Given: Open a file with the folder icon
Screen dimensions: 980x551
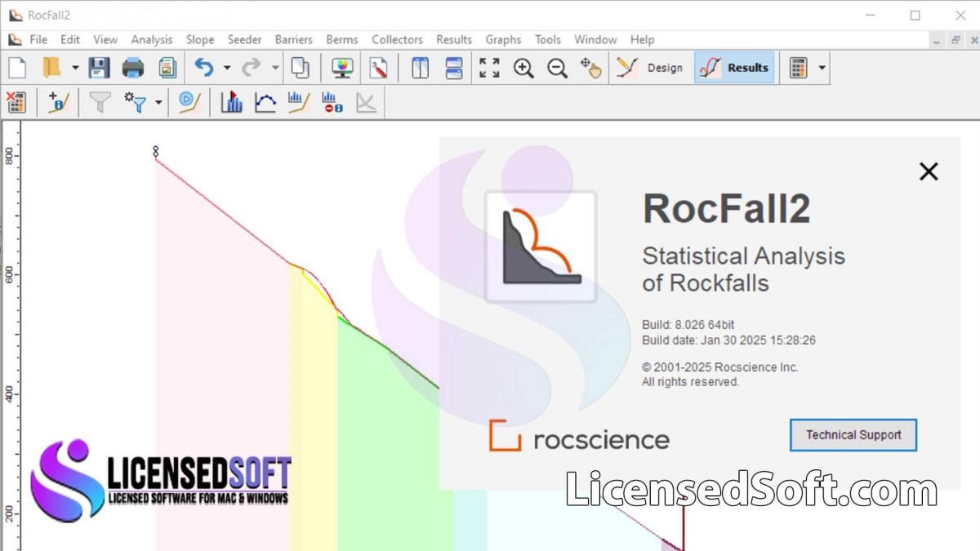Looking at the screenshot, I should 52,68.
